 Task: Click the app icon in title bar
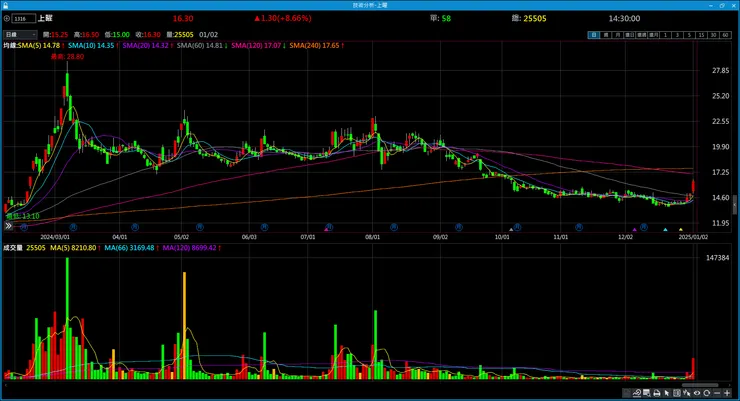click(6, 5)
